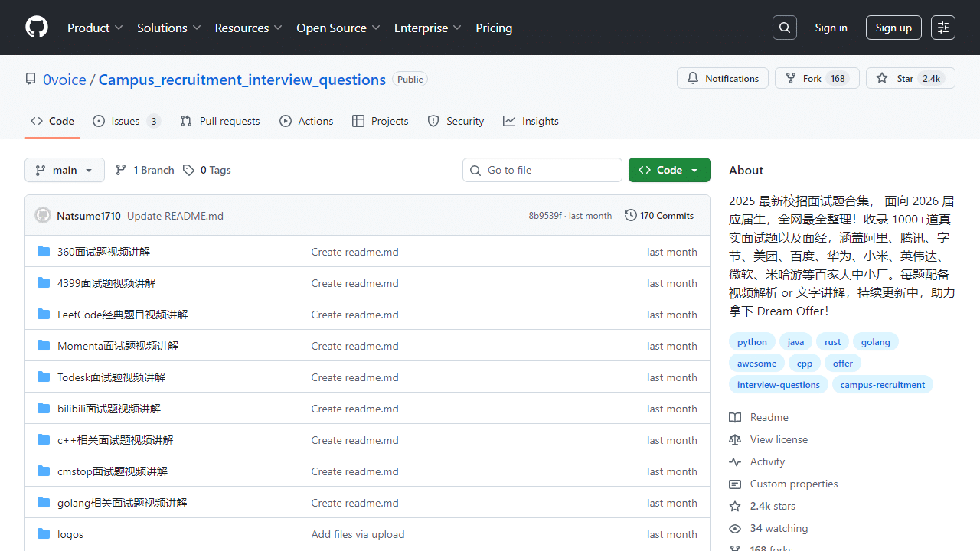Select the golang topic tag
The height and width of the screenshot is (551, 980).
click(875, 342)
